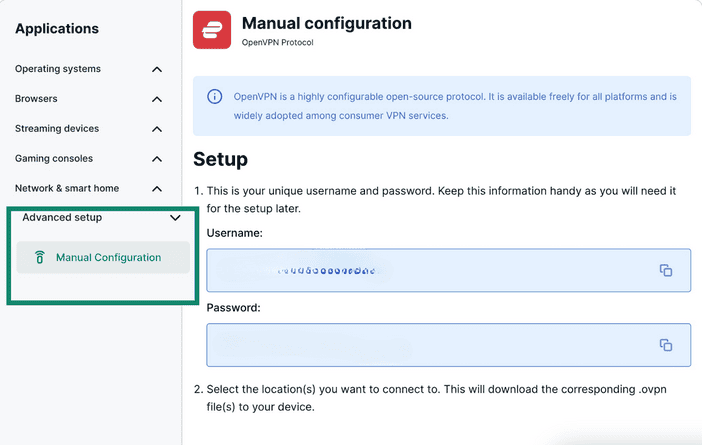The width and height of the screenshot is (702, 445).
Task: Click step 2 select location instructions text
Action: (437, 398)
